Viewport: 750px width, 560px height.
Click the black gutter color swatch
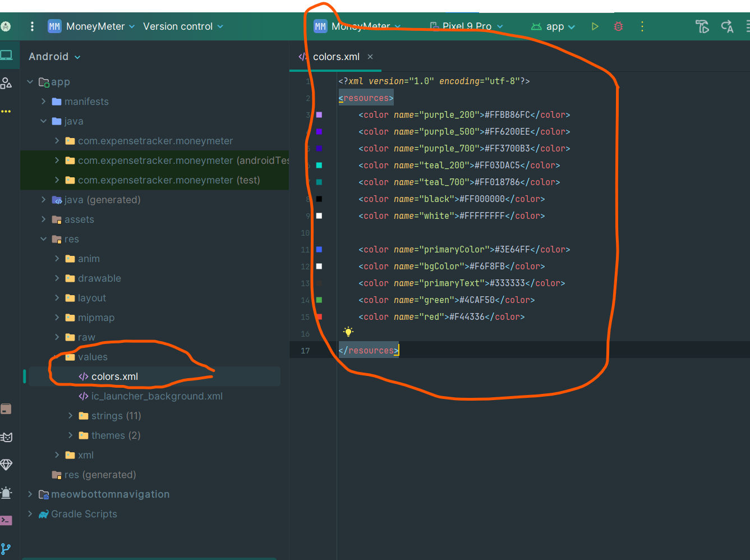pos(319,199)
